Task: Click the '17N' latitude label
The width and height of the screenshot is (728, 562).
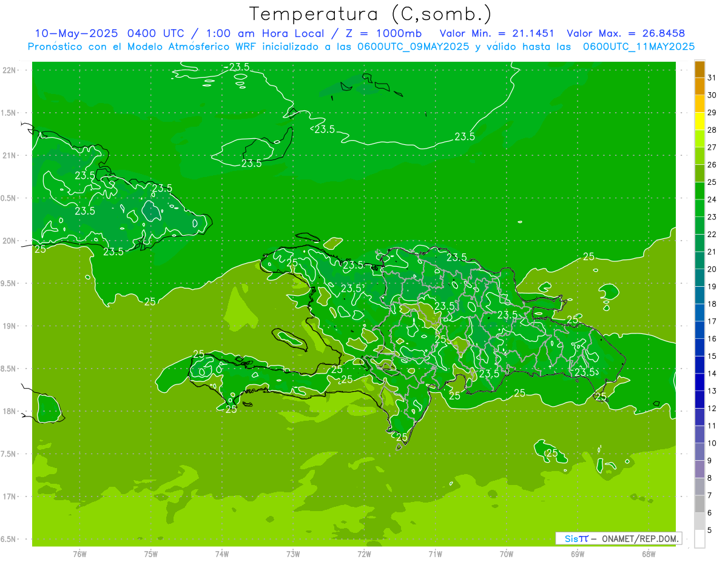Action: pos(10,497)
